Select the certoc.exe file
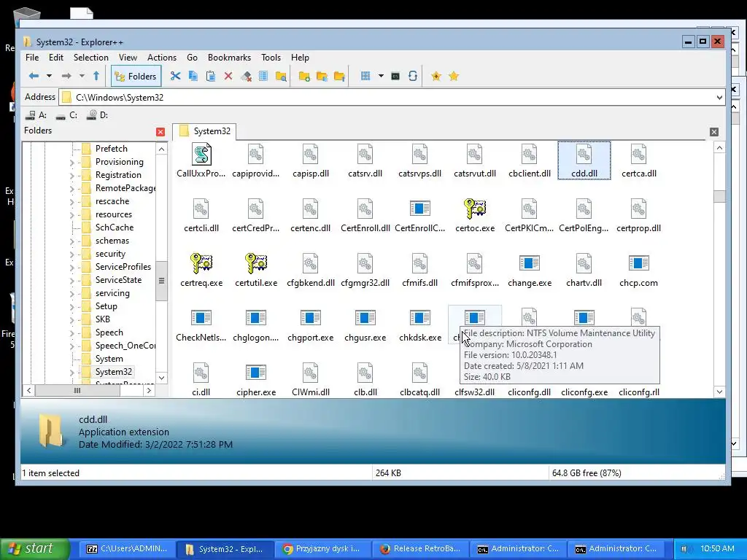This screenshot has width=747, height=560. point(475,215)
